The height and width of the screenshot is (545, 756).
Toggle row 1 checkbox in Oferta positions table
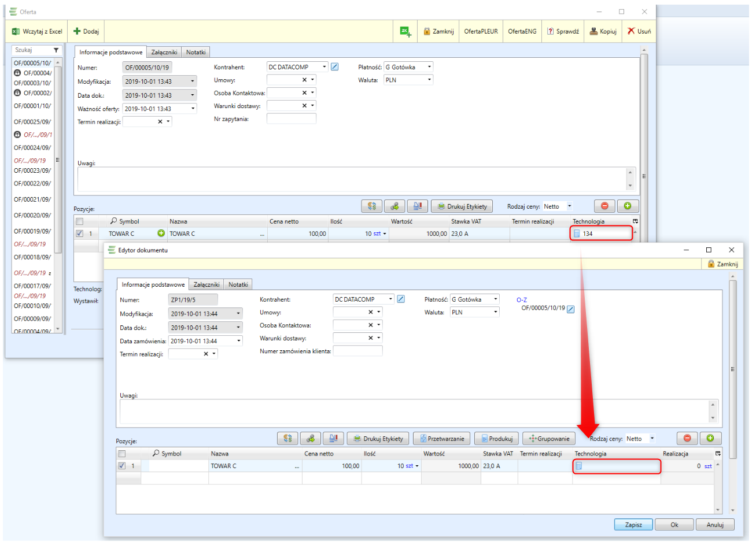pos(79,233)
